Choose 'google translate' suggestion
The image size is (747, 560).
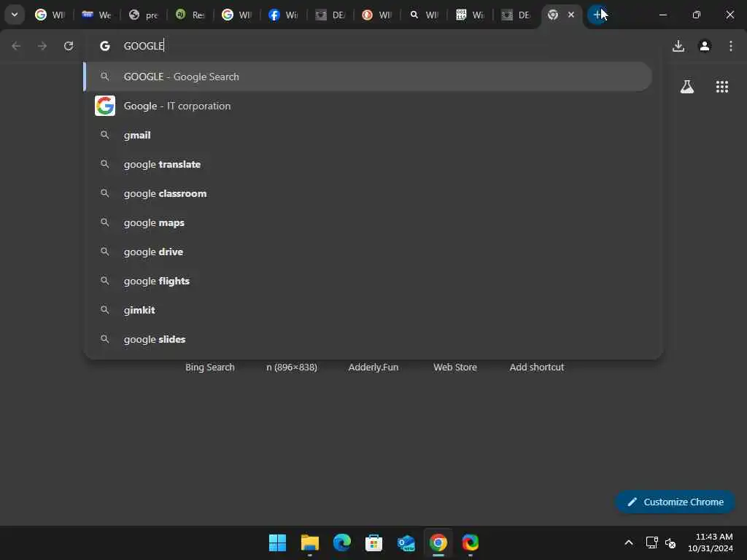point(368,164)
